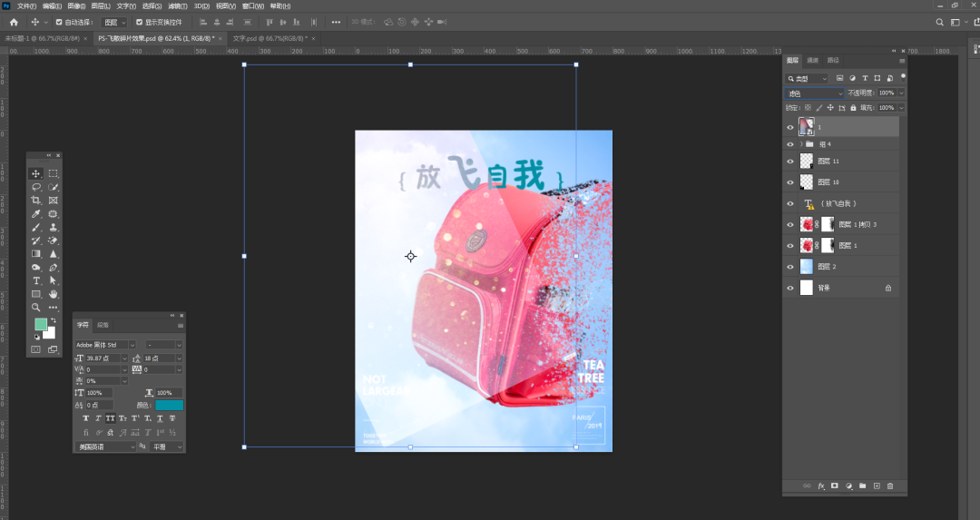The image size is (980, 520).
Task: Open the three-dots more align options
Action: 337,22
